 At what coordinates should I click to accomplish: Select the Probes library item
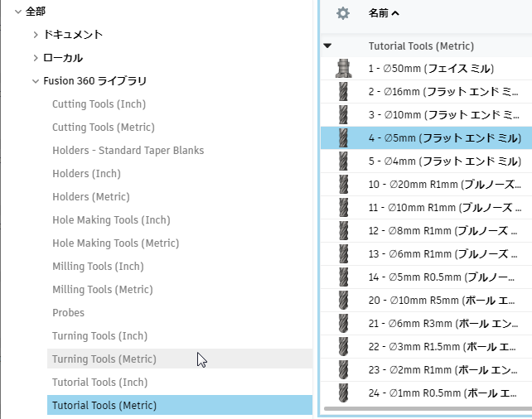(x=68, y=313)
